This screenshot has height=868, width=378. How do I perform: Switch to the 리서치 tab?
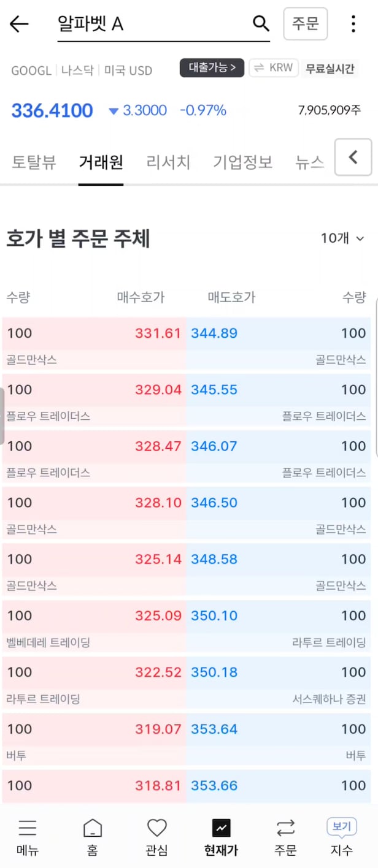(168, 162)
